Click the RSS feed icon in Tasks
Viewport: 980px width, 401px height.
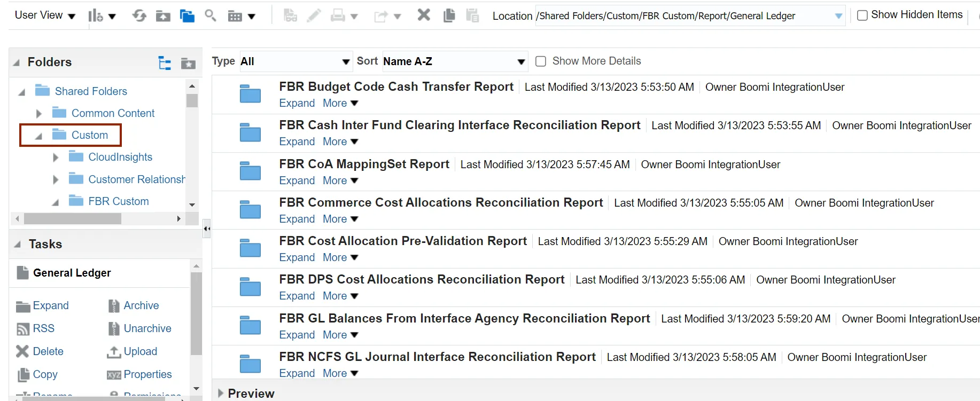[x=23, y=329]
